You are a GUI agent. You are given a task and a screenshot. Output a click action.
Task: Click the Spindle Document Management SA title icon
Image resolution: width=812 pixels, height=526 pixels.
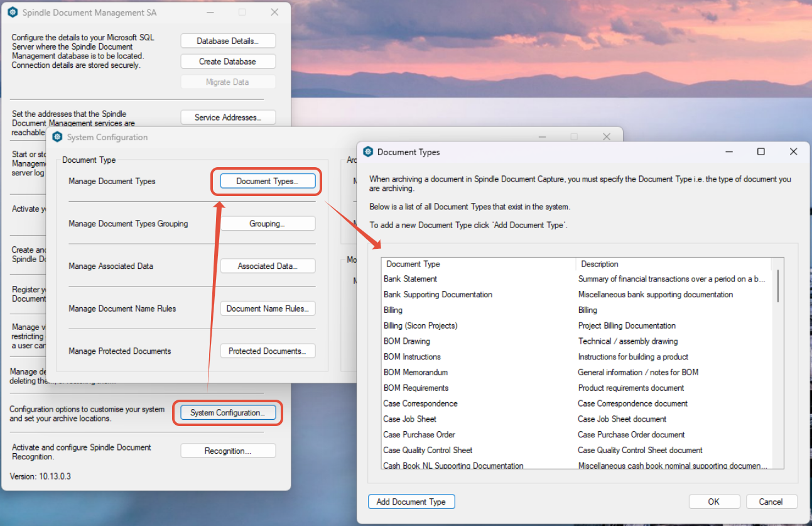tap(13, 12)
